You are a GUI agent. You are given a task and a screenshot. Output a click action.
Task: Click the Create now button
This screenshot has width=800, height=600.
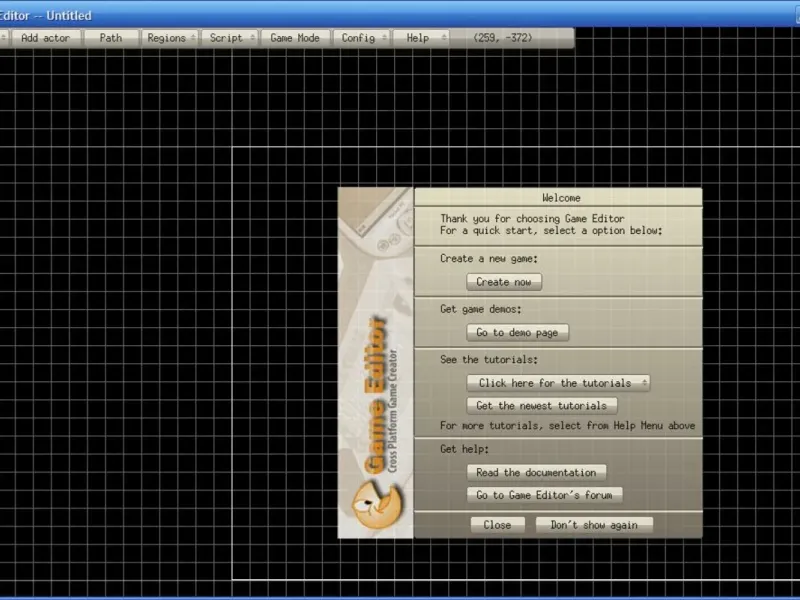504,282
